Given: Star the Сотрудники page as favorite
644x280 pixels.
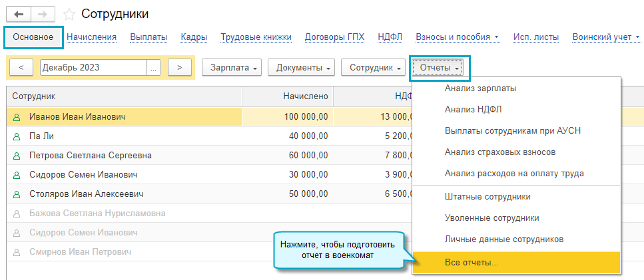Looking at the screenshot, I should [69, 14].
